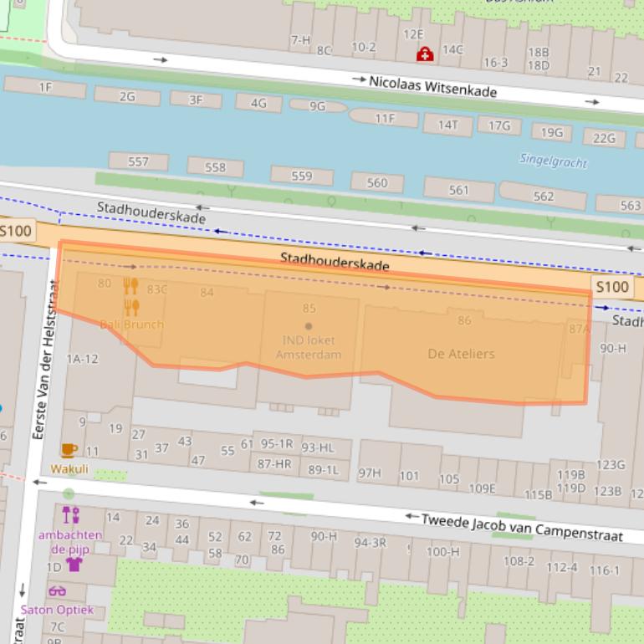644x644 pixels.
Task: Click the IND loket Amsterdam point marker
Action: [309, 326]
